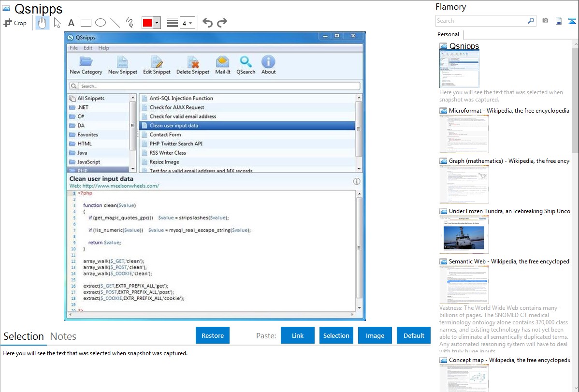The image size is (579, 392).
Task: Open the Edit menu in QSnipps
Action: [x=88, y=48]
